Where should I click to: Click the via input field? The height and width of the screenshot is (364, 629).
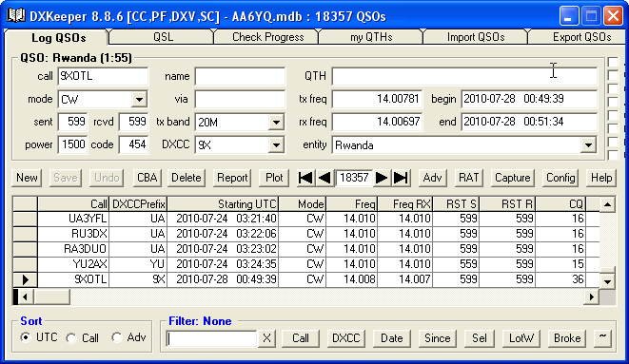coord(240,99)
